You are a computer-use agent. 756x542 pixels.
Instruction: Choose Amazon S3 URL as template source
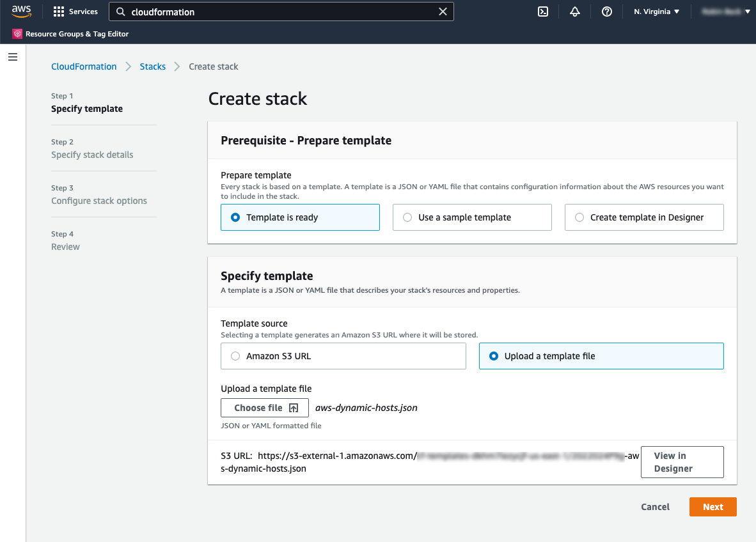(x=343, y=356)
